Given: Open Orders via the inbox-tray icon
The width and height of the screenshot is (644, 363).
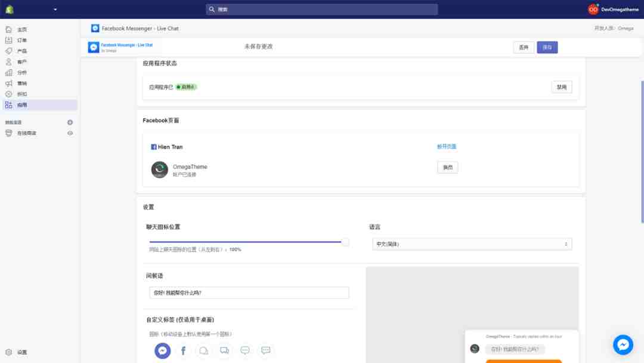Looking at the screenshot, I should coord(8,40).
